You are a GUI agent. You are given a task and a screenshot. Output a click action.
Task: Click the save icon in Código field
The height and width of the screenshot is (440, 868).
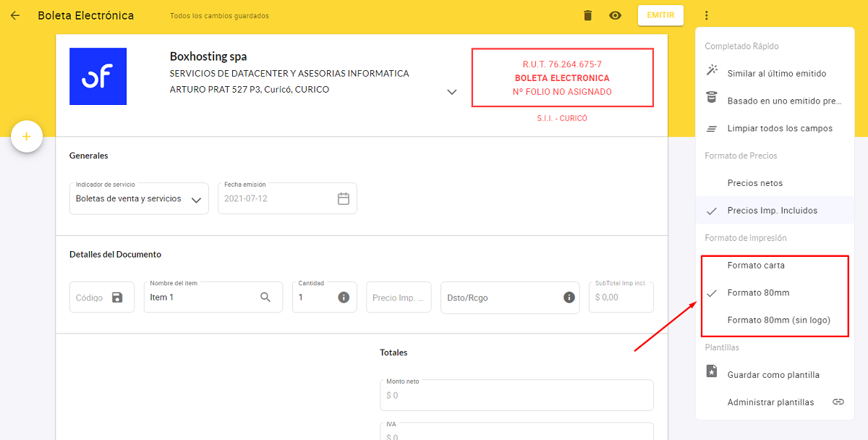coord(117,297)
